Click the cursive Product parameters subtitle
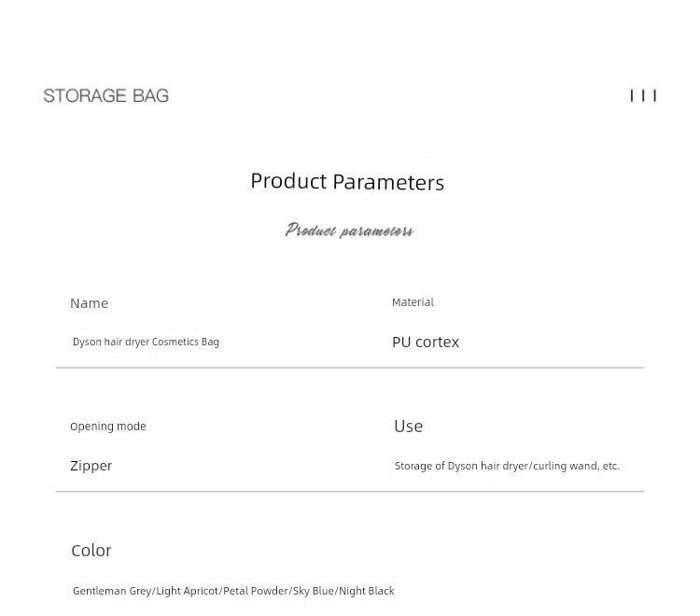Screen dimensions: 700x616 [349, 231]
